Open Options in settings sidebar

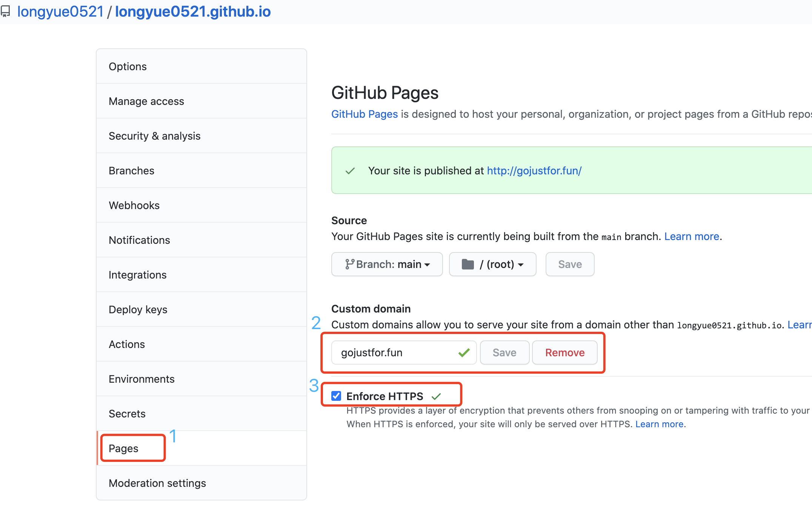click(x=201, y=66)
